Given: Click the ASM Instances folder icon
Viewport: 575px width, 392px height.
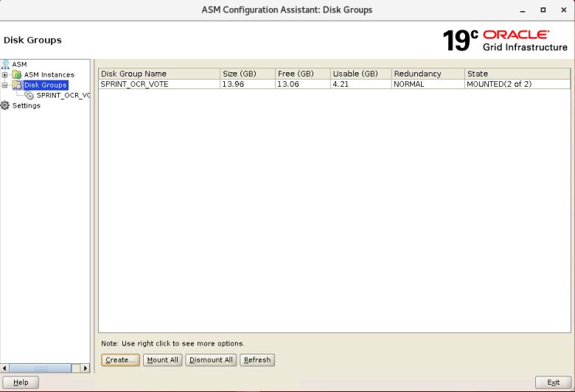Looking at the screenshot, I should tap(17, 75).
